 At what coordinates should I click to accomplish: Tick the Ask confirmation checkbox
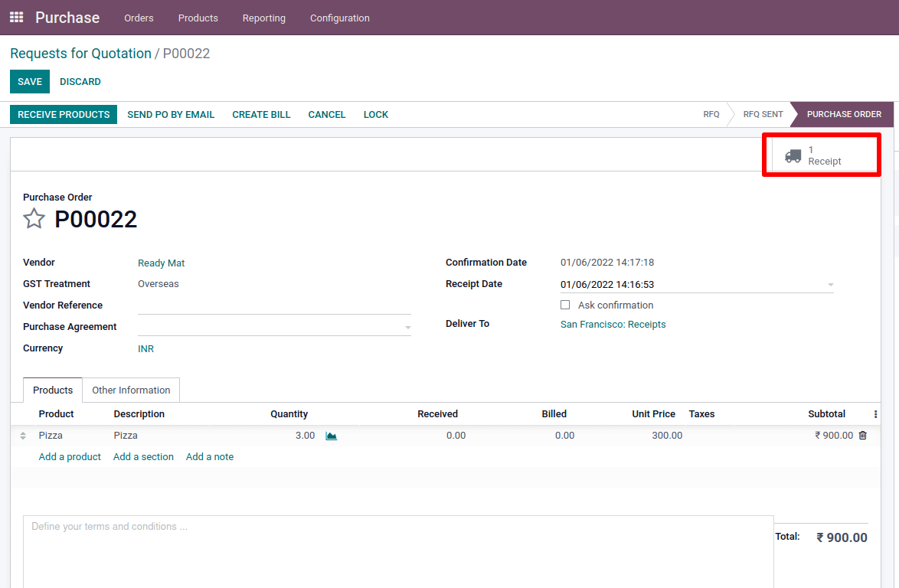[x=565, y=305]
